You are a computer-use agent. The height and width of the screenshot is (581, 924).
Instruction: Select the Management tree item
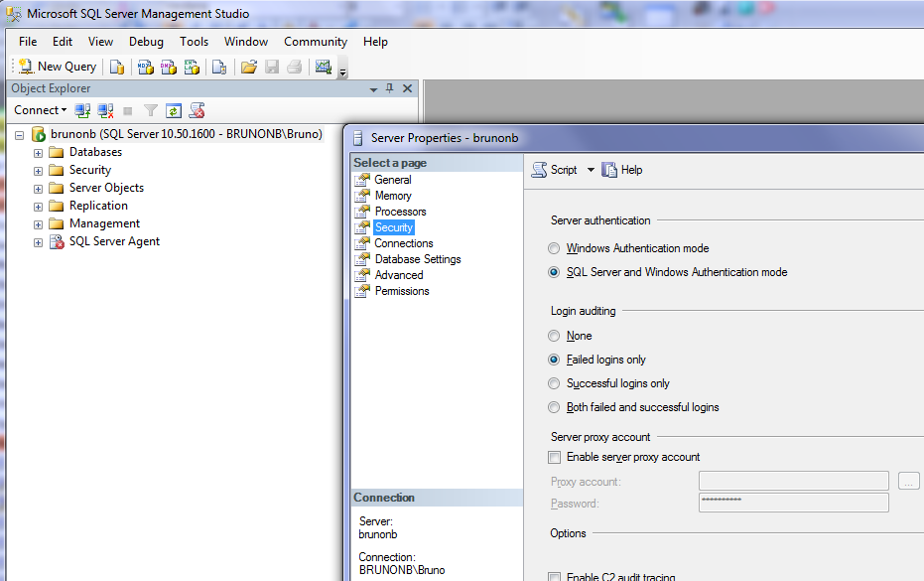click(104, 223)
